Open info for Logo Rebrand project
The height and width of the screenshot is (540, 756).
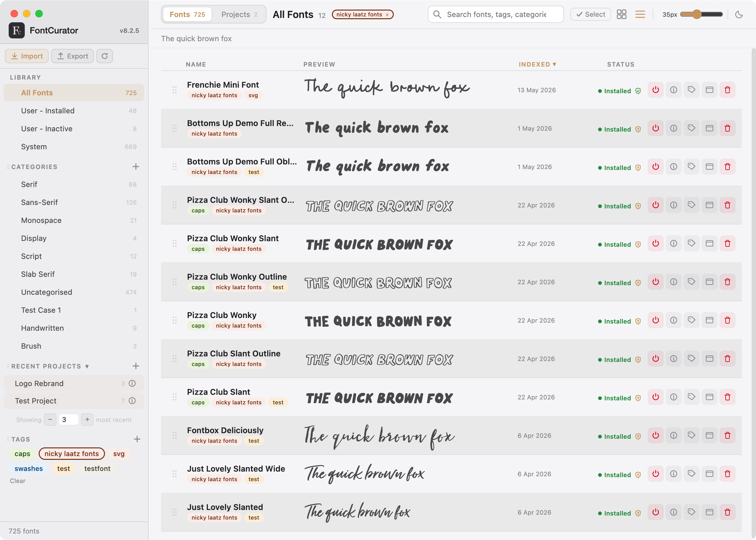point(132,384)
